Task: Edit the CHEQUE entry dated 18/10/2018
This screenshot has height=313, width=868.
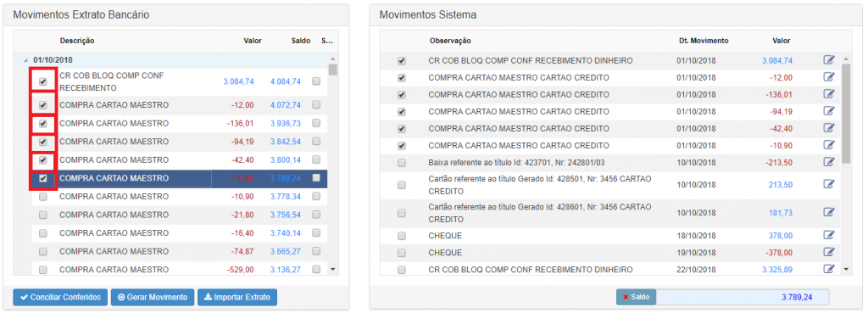Action: [829, 235]
